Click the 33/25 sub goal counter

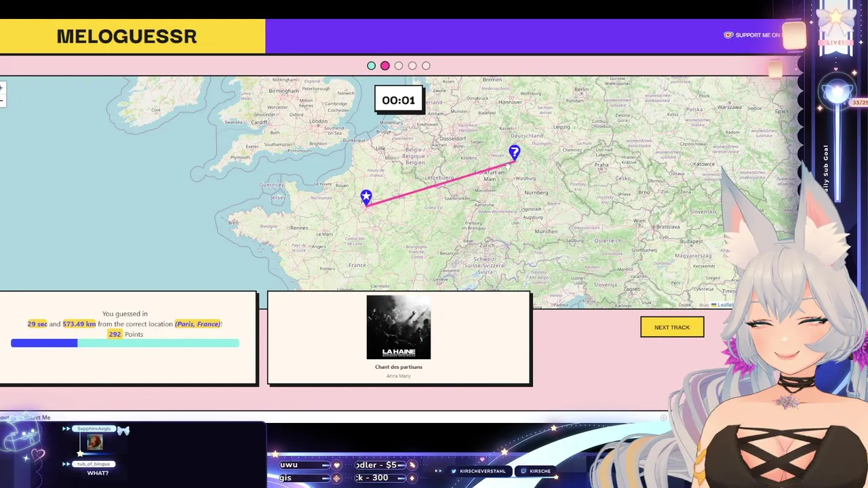coord(859,102)
